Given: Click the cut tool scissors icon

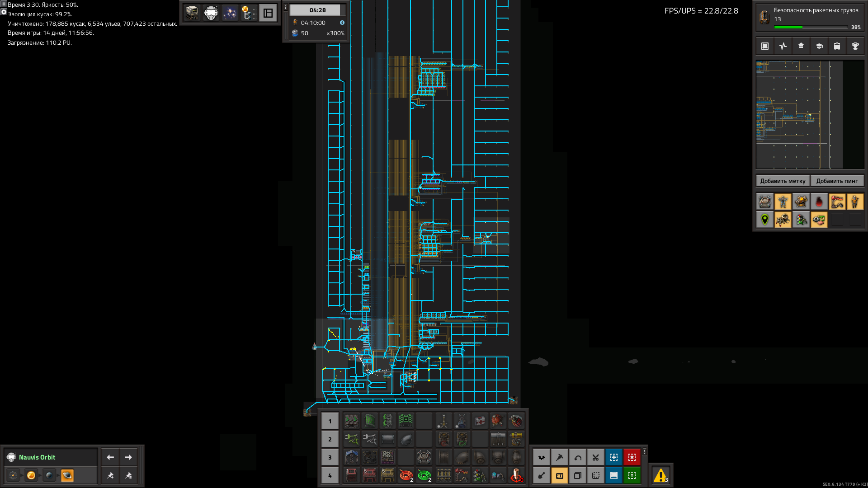Looking at the screenshot, I should (595, 457).
